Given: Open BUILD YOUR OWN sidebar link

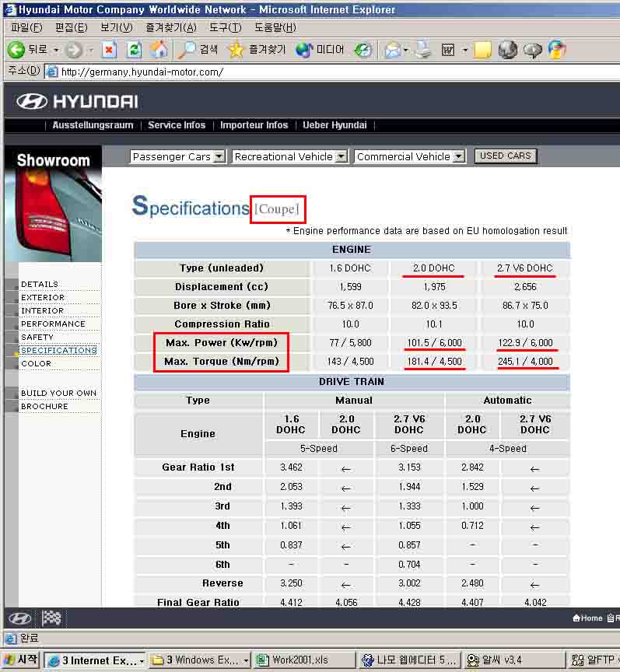Looking at the screenshot, I should click(x=59, y=393).
